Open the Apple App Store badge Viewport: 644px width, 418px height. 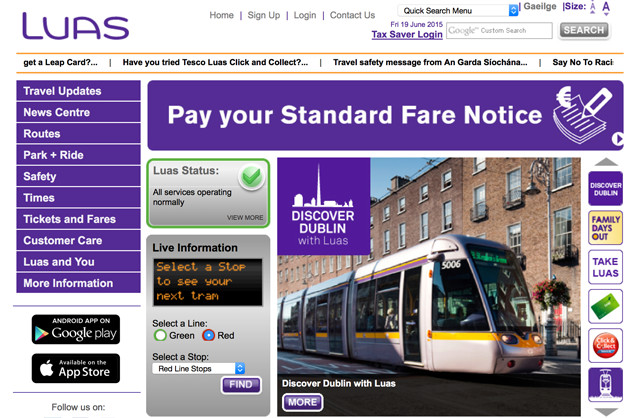(x=76, y=368)
